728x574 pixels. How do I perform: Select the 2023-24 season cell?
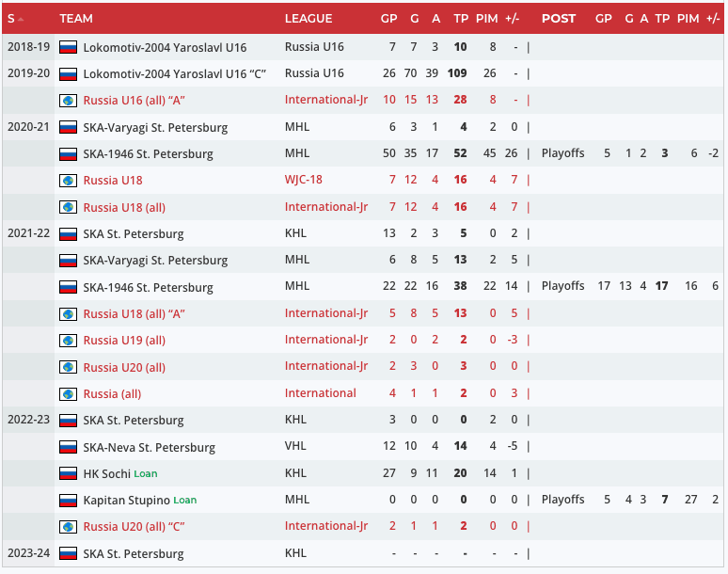coord(29,554)
